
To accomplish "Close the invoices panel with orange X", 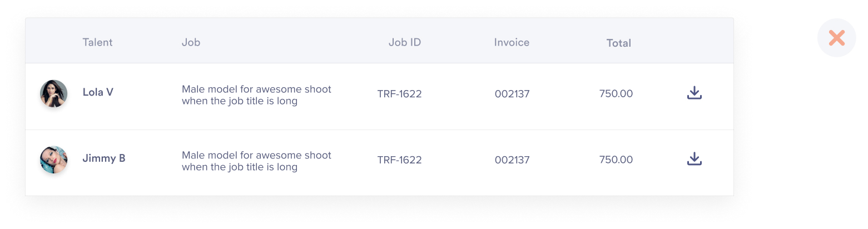I will 836,38.
